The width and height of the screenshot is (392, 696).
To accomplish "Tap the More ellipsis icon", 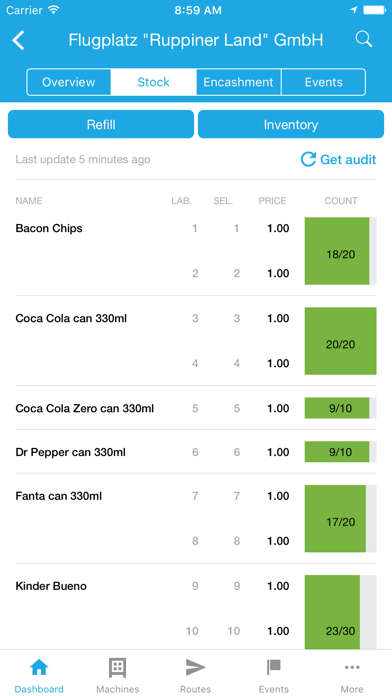I will [352, 667].
